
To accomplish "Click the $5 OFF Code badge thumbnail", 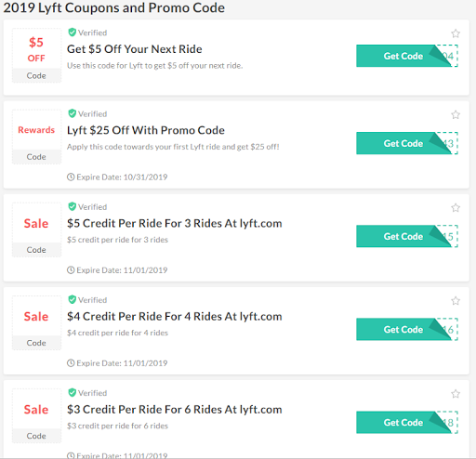I will 36,56.
